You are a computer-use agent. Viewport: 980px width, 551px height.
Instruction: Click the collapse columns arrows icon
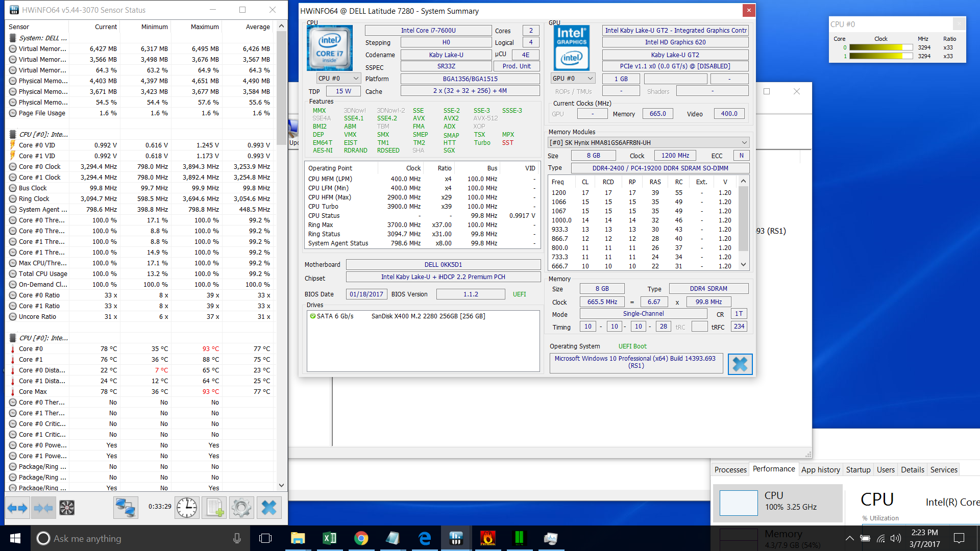[x=43, y=508]
